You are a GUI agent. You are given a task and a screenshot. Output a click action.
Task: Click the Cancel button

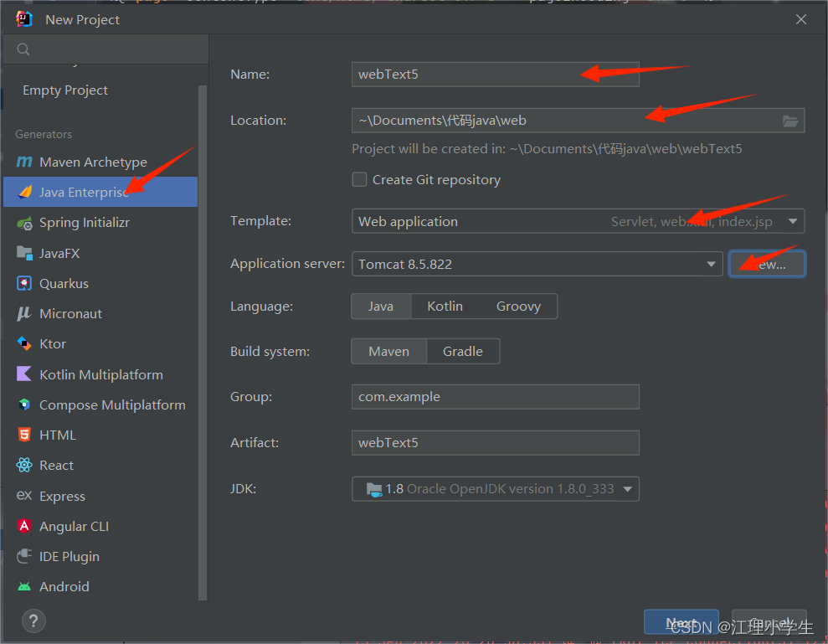point(769,622)
